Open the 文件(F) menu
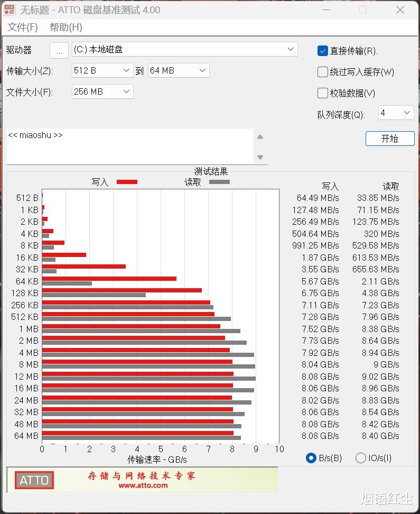 pyautogui.click(x=23, y=27)
